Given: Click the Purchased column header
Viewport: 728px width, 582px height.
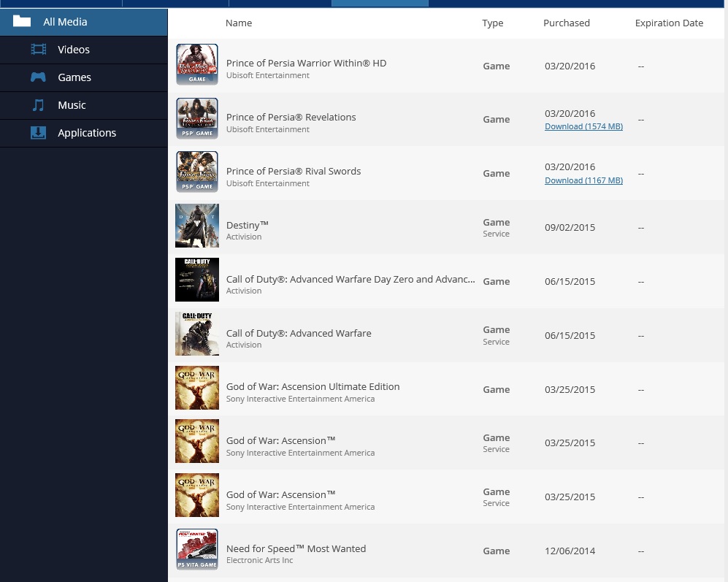Looking at the screenshot, I should [x=567, y=23].
